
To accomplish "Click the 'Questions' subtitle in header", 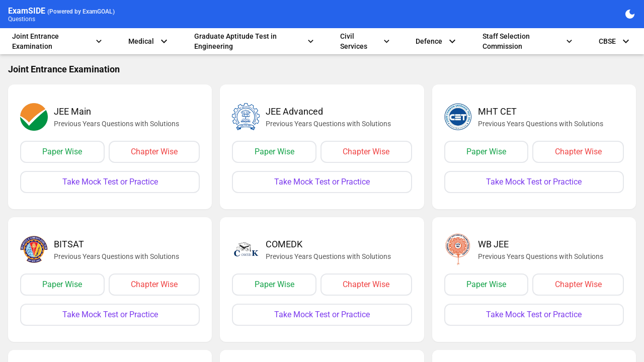I will pyautogui.click(x=22, y=19).
